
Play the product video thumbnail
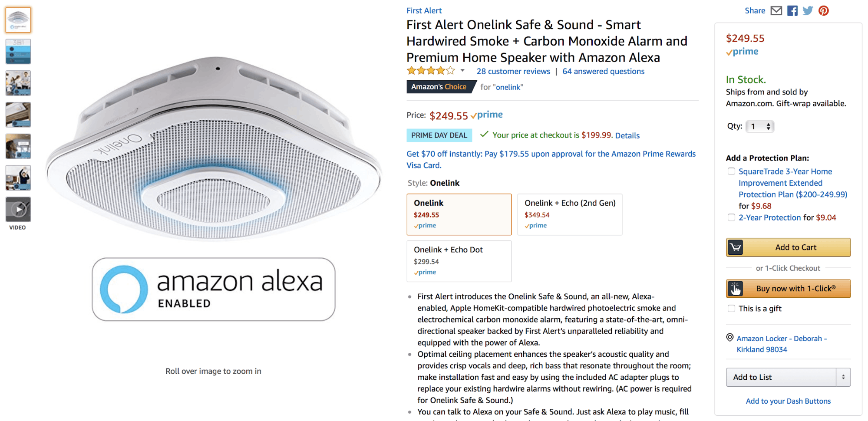click(x=18, y=210)
